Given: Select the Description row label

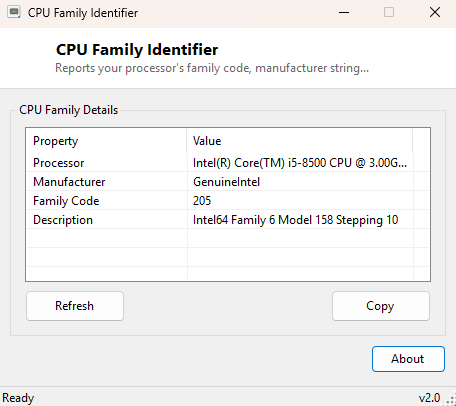Looking at the screenshot, I should tap(63, 220).
